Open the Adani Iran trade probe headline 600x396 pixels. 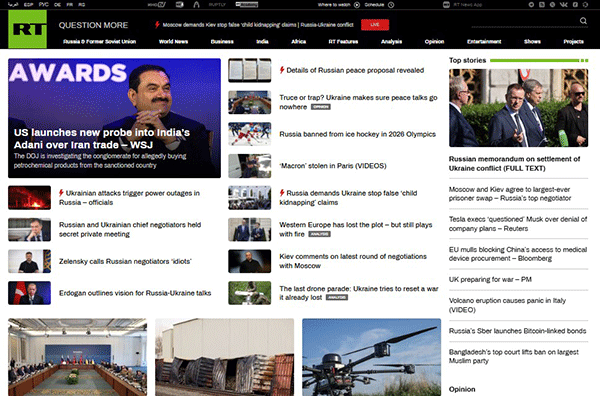point(102,139)
